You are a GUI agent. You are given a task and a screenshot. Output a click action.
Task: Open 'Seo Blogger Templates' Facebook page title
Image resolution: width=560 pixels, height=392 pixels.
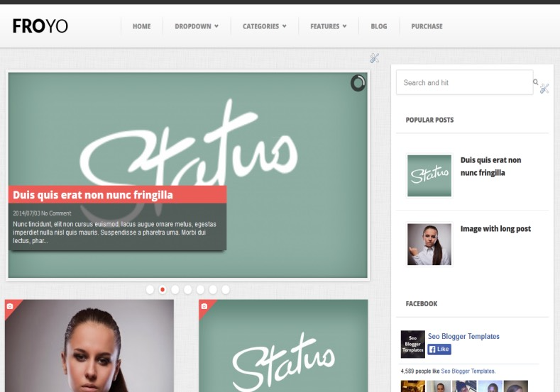pos(463,337)
